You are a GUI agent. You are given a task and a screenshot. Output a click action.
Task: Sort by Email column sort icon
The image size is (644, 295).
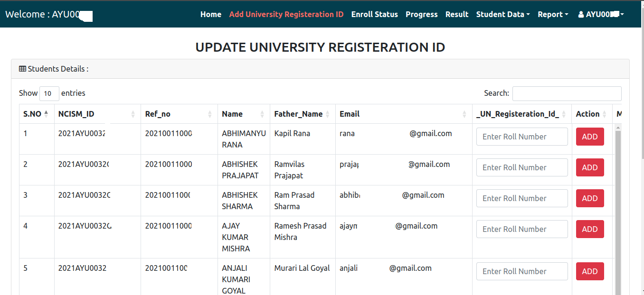(464, 114)
